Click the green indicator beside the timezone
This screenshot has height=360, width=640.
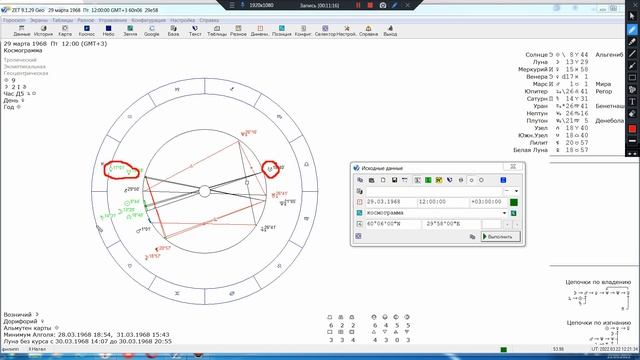click(514, 202)
